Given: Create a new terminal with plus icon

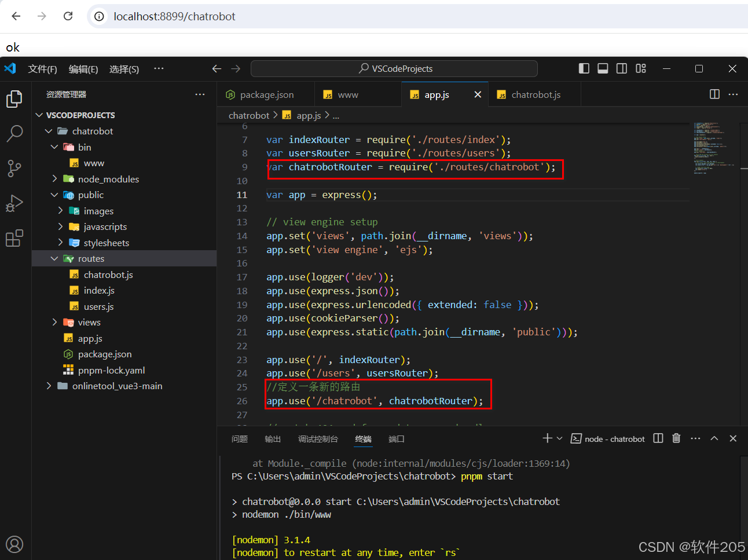Looking at the screenshot, I should click(547, 438).
